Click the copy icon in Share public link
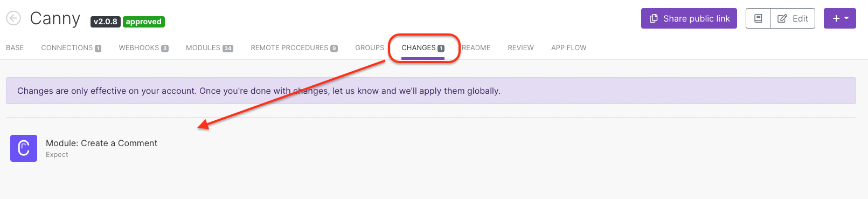Viewport: 868px width, 199px height. (x=654, y=18)
